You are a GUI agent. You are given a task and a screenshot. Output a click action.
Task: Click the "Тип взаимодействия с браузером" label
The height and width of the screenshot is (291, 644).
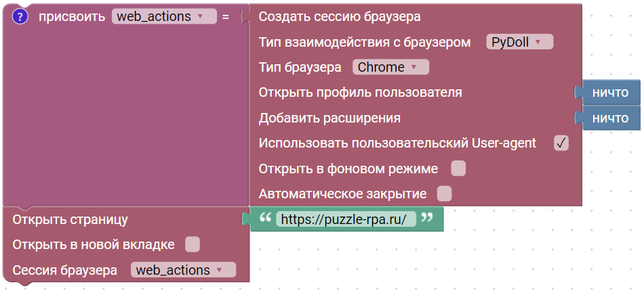(x=365, y=42)
